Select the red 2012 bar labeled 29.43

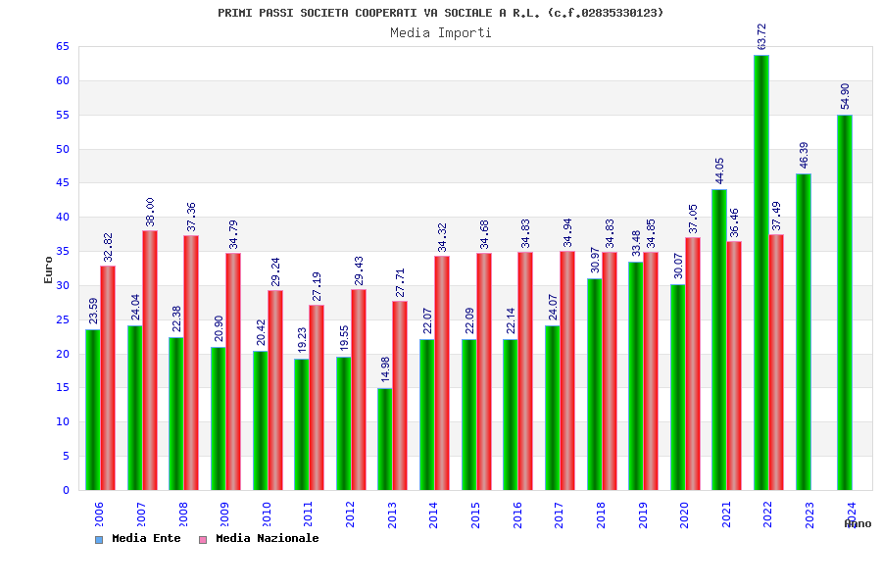pyautogui.click(x=359, y=389)
